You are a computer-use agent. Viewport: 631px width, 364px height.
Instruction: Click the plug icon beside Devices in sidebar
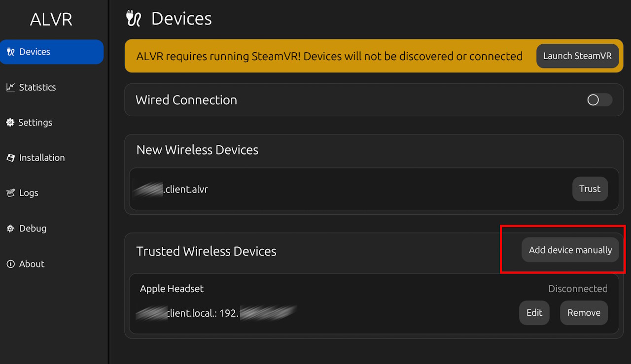tap(10, 52)
